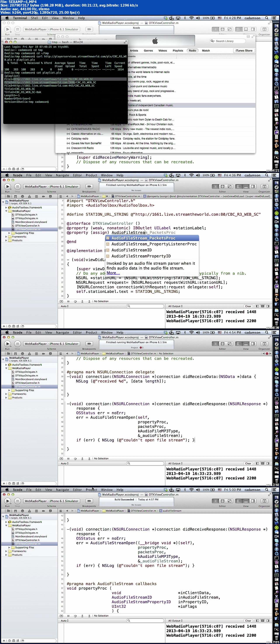
Task: Toggle Breakpoints in the 4:54 PM Xcode toolbar
Action: (89, 344)
